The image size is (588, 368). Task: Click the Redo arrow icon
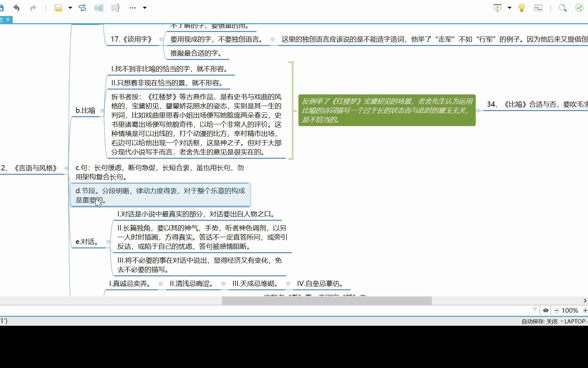pos(33,7)
